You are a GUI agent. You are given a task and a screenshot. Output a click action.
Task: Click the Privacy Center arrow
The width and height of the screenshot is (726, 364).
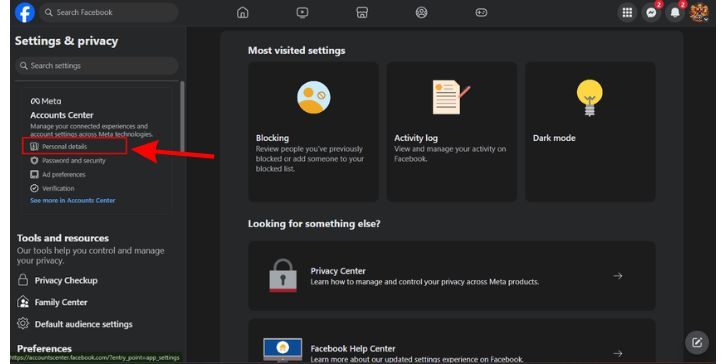tap(618, 276)
